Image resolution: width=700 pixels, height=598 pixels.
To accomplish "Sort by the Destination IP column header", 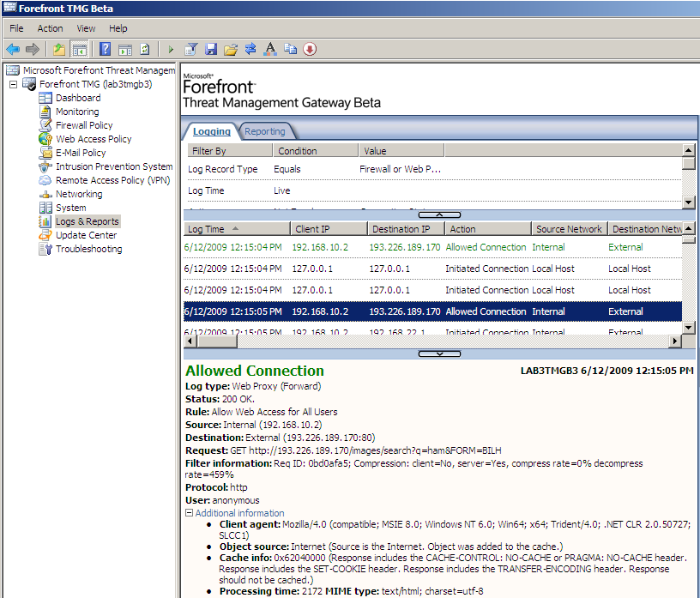I will (x=407, y=229).
